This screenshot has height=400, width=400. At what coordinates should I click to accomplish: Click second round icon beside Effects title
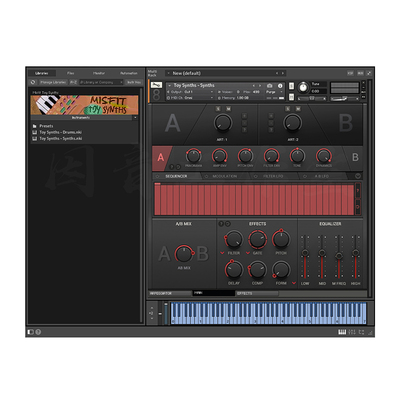click(x=227, y=224)
